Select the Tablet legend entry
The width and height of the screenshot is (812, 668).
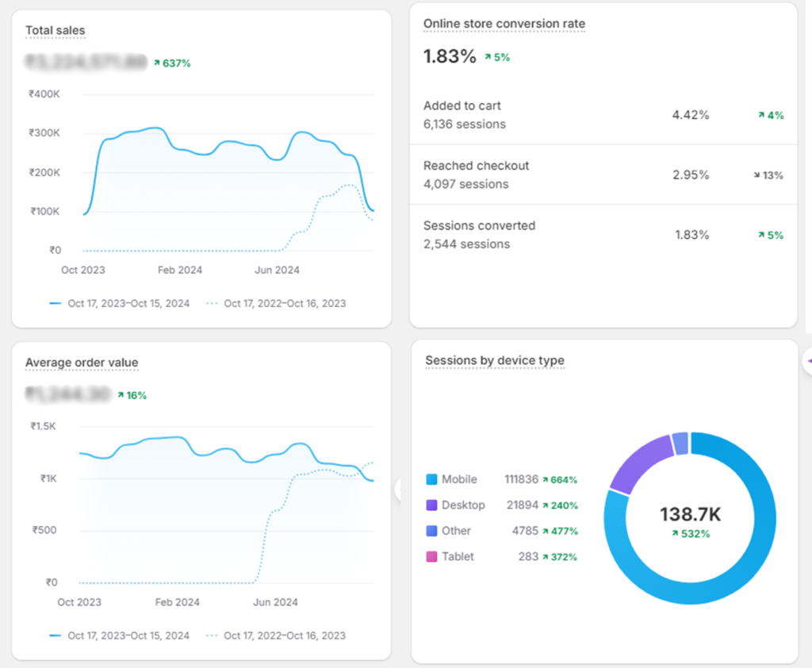pyautogui.click(x=458, y=557)
